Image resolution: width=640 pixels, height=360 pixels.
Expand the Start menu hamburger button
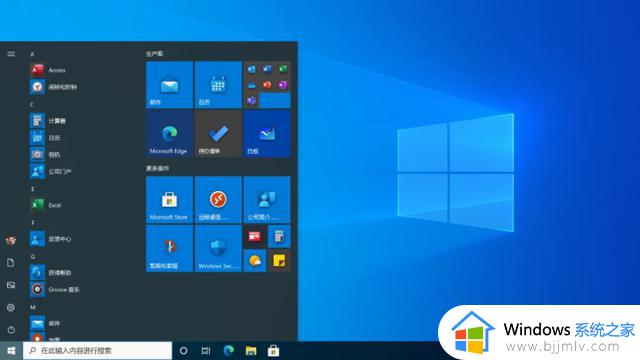click(x=11, y=54)
